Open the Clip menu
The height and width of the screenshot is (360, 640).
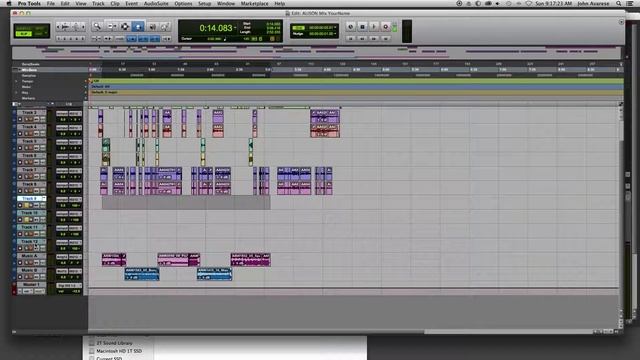click(x=115, y=4)
